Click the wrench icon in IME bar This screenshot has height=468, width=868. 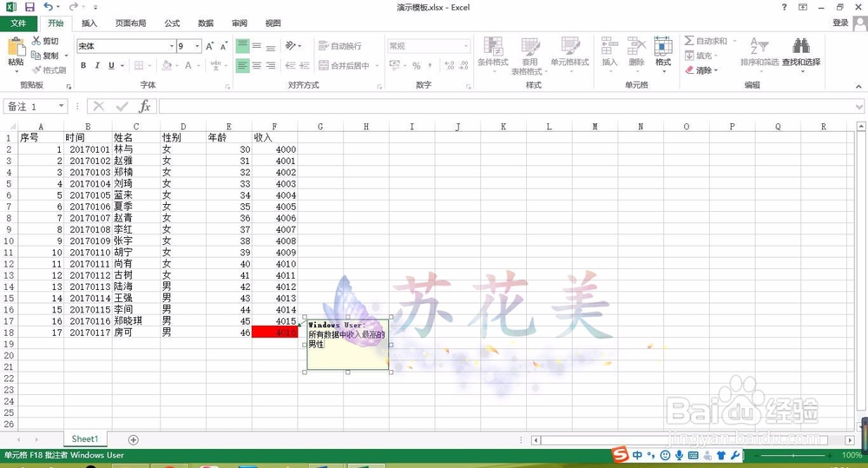pyautogui.click(x=735, y=455)
